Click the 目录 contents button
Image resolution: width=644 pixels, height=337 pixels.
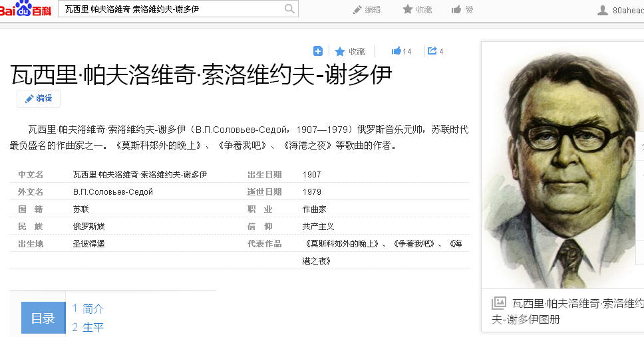pyautogui.click(x=43, y=318)
